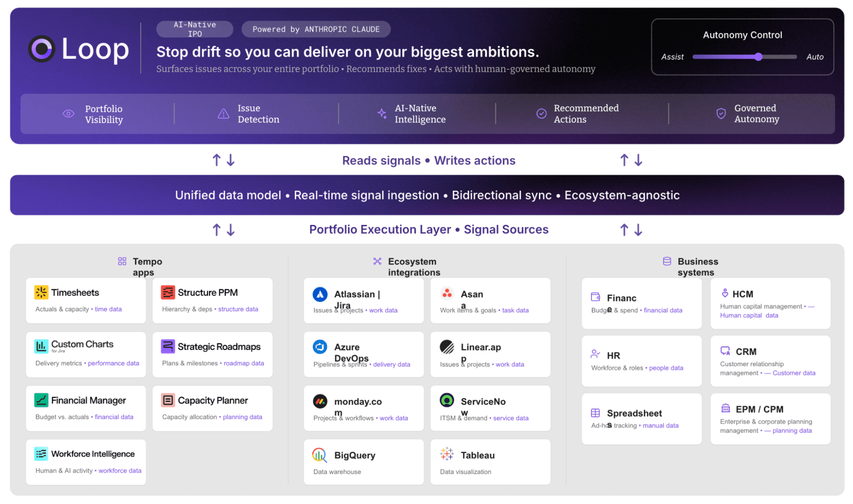Click the 'roadmap data' link

[x=244, y=363]
